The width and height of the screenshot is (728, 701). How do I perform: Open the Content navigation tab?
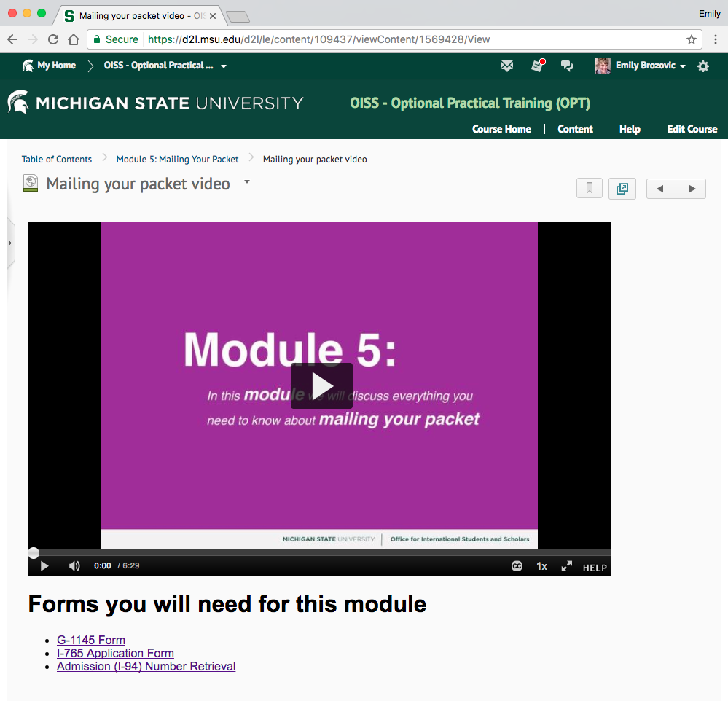click(x=575, y=129)
